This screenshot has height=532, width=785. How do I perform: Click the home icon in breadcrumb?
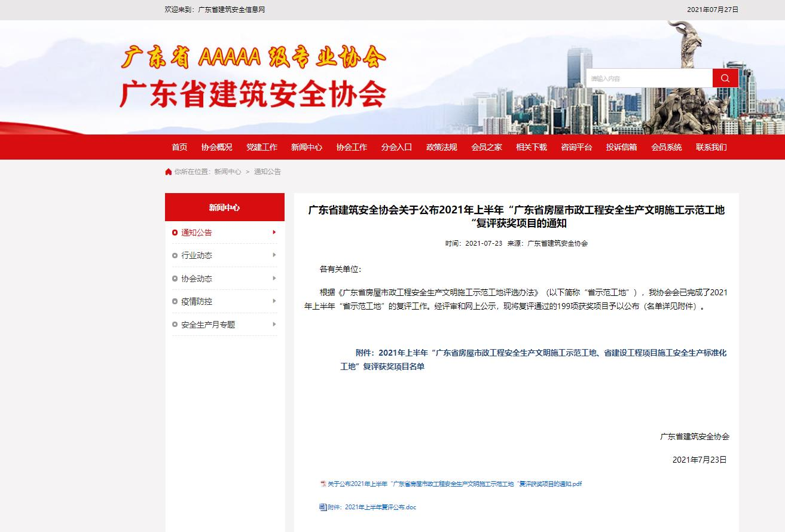(169, 172)
